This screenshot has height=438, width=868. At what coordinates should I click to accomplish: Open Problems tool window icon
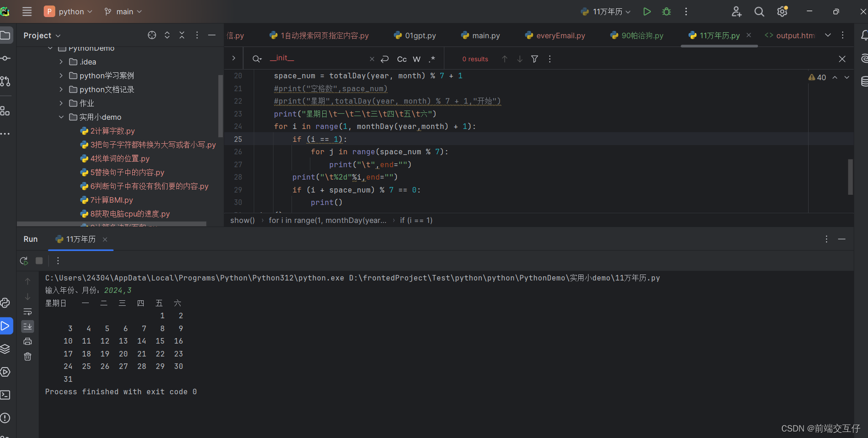5,418
